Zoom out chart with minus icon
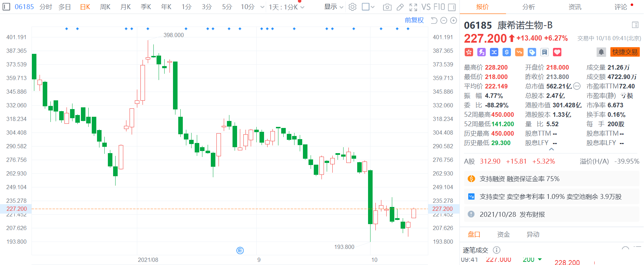This screenshot has height=265, width=644. point(444,21)
